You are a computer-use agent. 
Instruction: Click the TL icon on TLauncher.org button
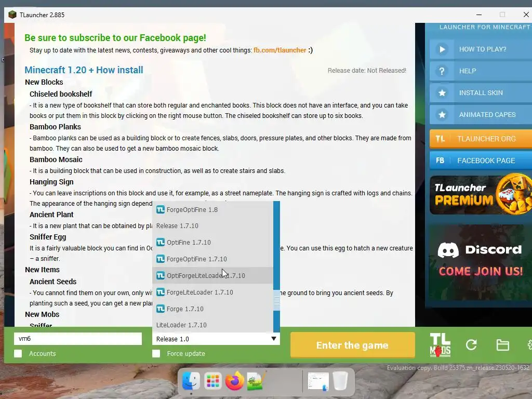[440, 139]
